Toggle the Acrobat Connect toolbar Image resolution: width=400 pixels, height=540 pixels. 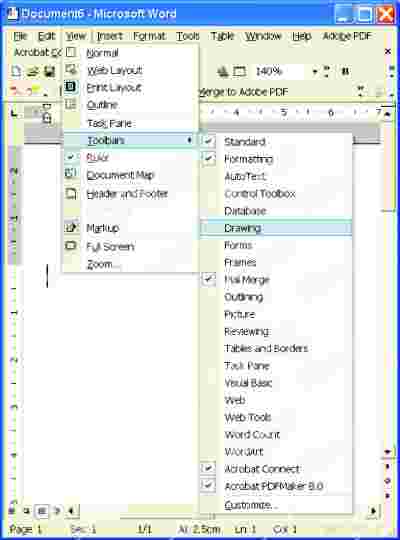point(276,469)
